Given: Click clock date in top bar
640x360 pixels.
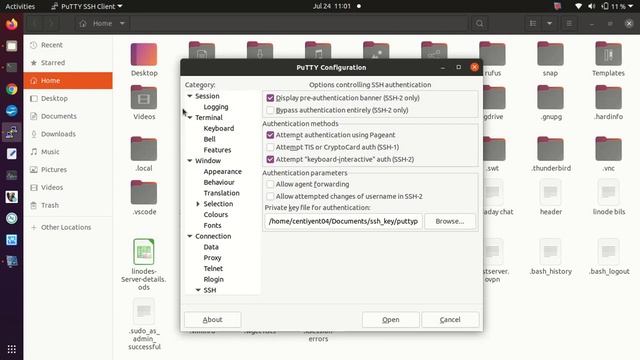Looking at the screenshot, I should click(x=332, y=6).
